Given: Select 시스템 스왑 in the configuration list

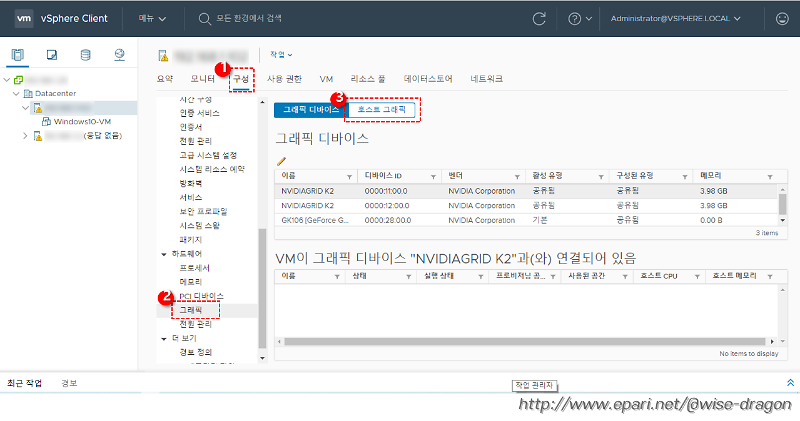Looking at the screenshot, I should 199,226.
